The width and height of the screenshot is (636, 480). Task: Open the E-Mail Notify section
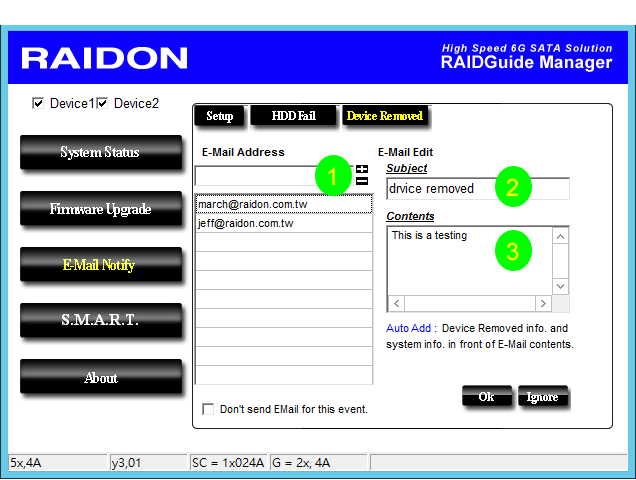101,265
